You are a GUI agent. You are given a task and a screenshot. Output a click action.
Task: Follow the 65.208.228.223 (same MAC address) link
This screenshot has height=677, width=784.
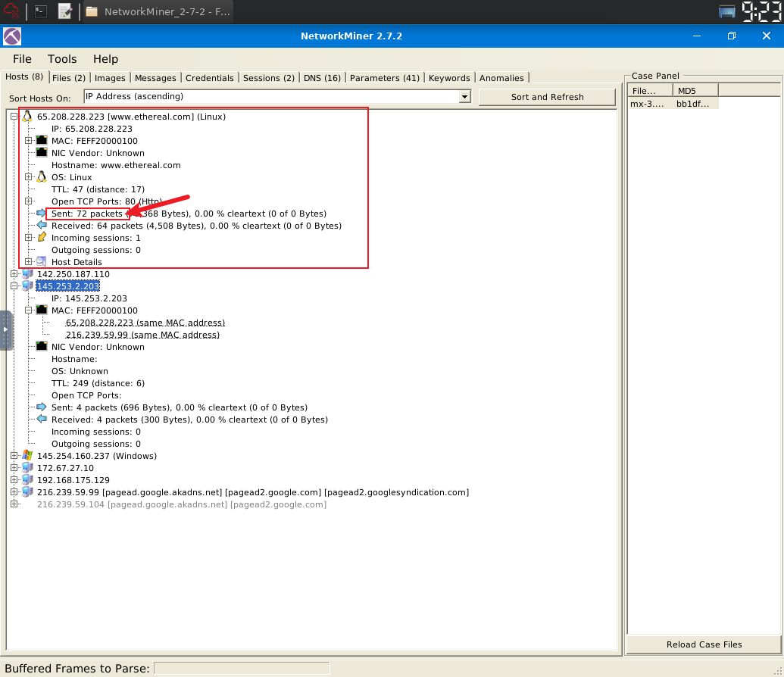[x=145, y=323]
